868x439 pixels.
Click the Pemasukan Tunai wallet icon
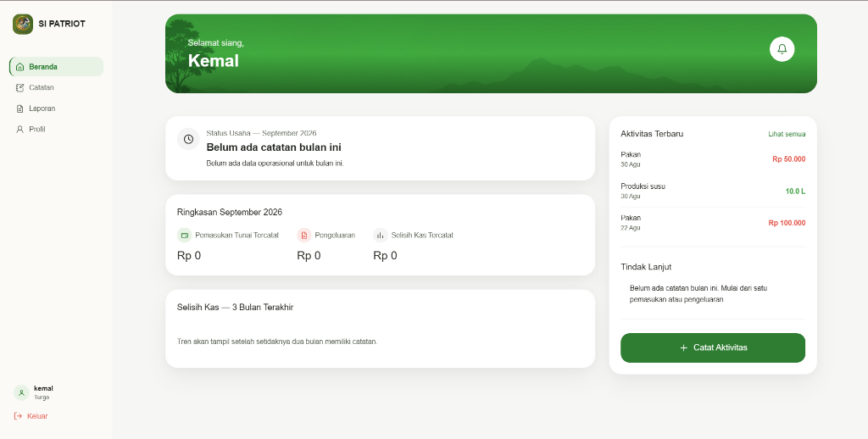pyautogui.click(x=184, y=236)
